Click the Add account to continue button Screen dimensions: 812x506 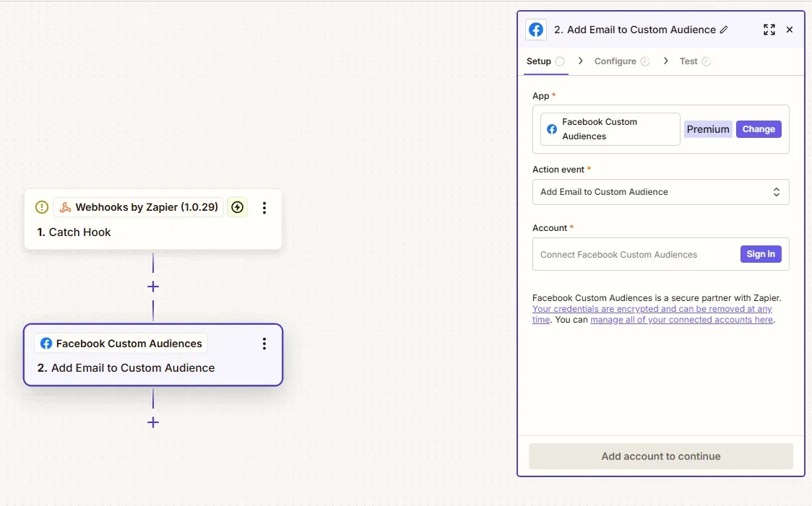coord(661,456)
